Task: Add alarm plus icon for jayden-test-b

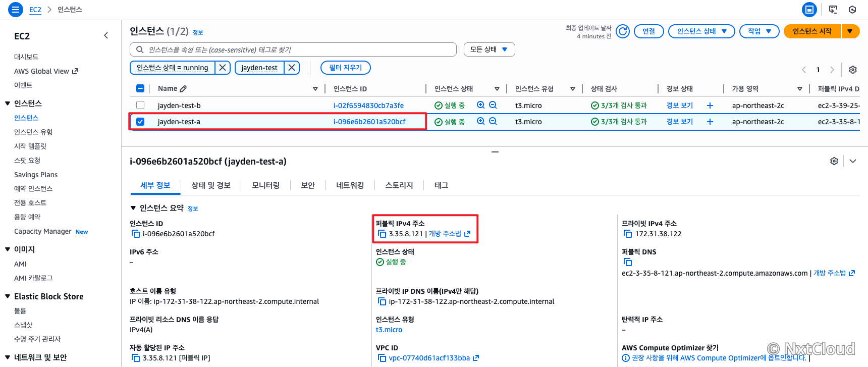Action: point(710,106)
